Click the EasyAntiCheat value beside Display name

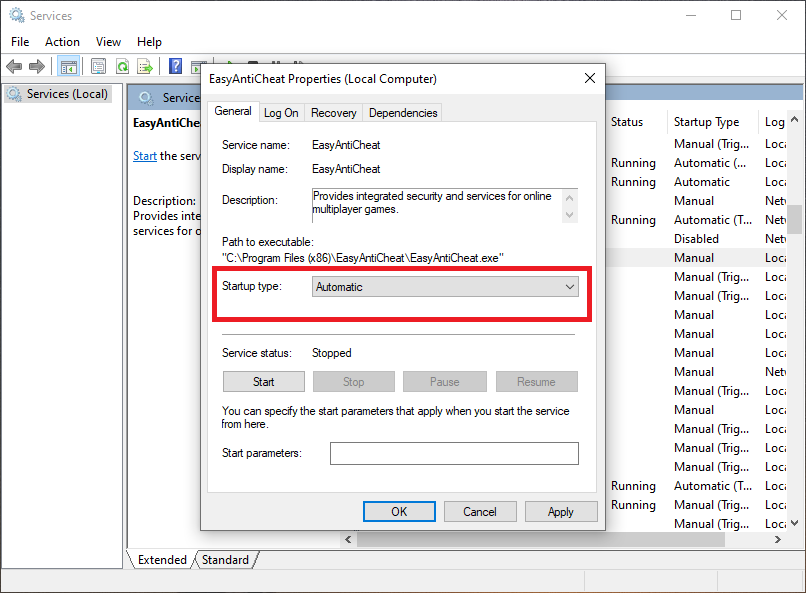click(346, 169)
